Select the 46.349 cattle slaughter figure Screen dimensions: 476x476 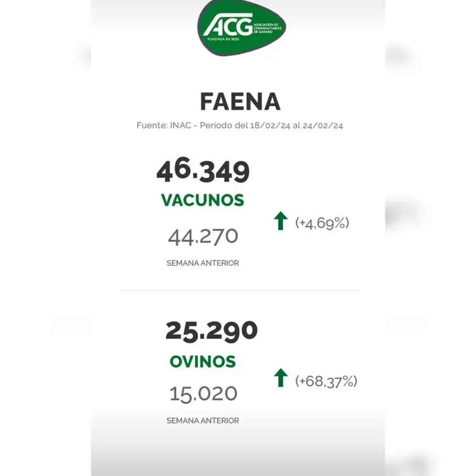point(203,170)
